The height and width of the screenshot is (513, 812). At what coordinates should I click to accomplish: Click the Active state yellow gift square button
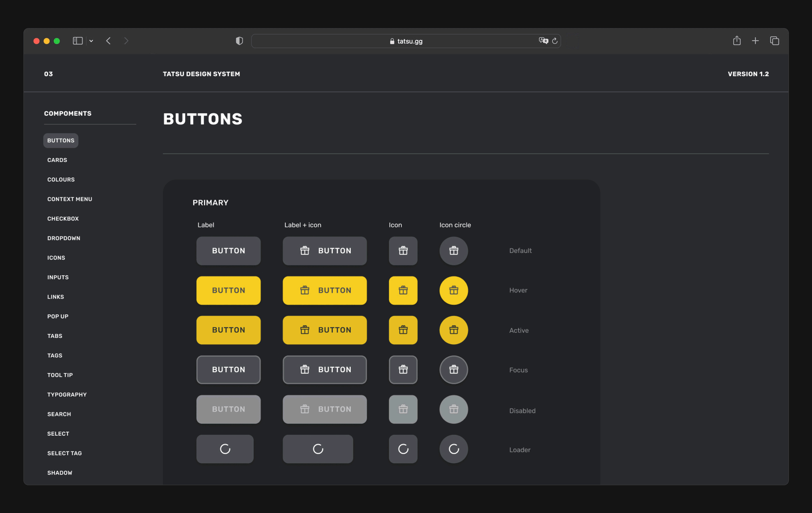[403, 330]
